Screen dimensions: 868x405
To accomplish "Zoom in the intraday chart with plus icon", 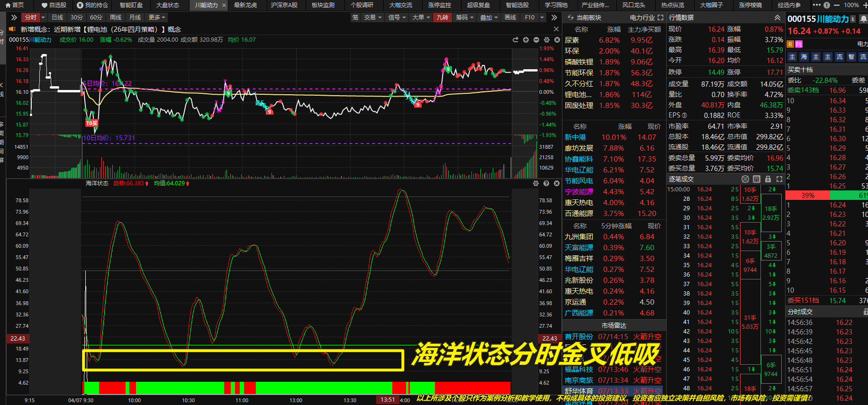I will click(x=526, y=40).
